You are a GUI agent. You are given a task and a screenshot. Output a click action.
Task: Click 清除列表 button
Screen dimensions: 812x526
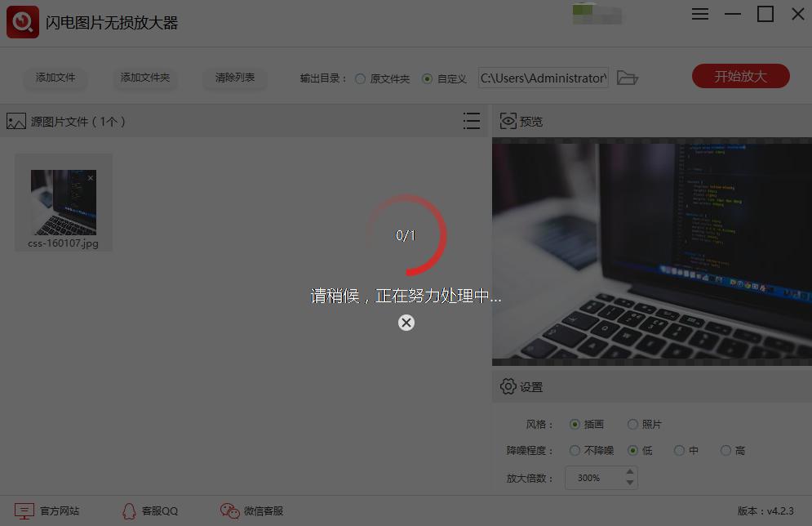(x=235, y=78)
